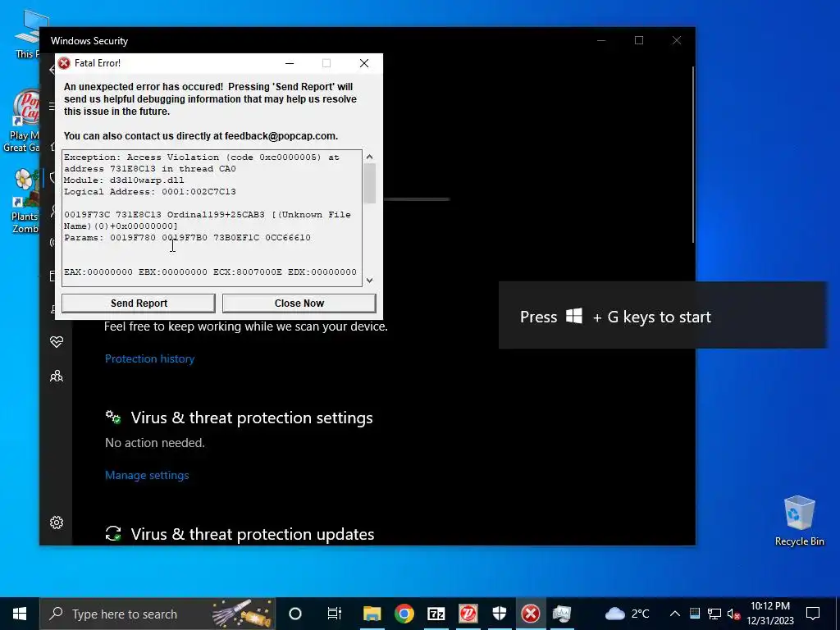The width and height of the screenshot is (840, 630).
Task: Open red Z application taskbar icon
Action: pos(468,614)
